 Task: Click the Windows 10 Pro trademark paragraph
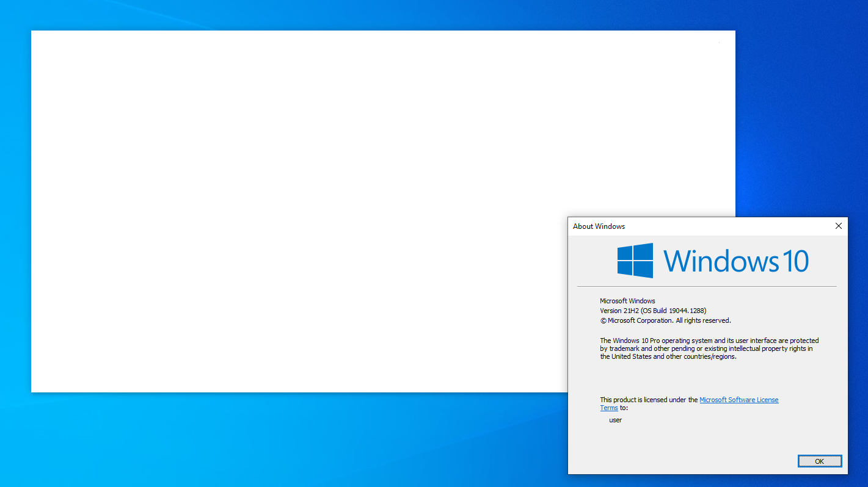pos(709,348)
